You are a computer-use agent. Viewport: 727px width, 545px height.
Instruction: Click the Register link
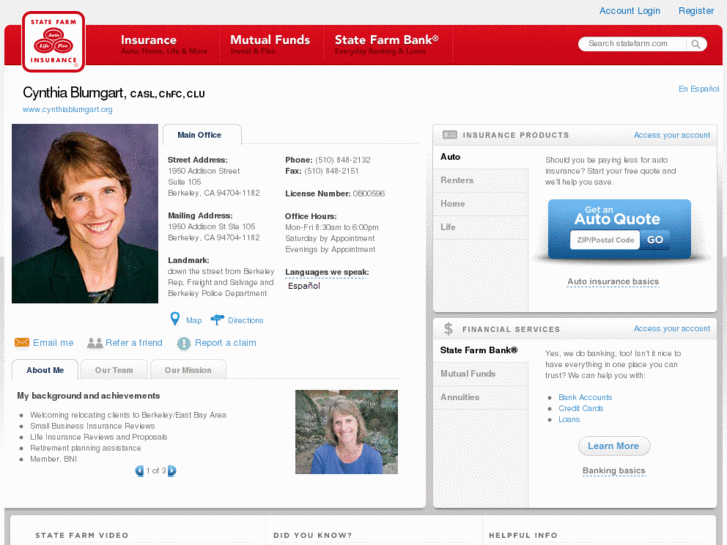click(x=696, y=11)
